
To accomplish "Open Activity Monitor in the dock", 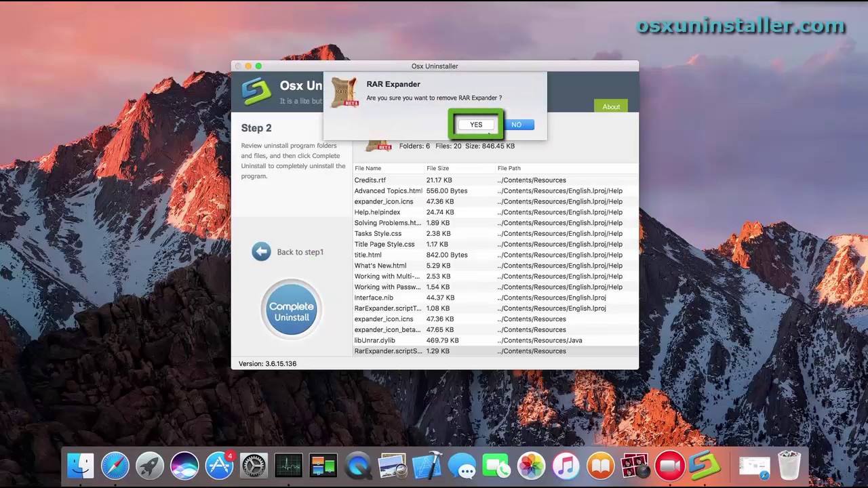I will click(289, 466).
